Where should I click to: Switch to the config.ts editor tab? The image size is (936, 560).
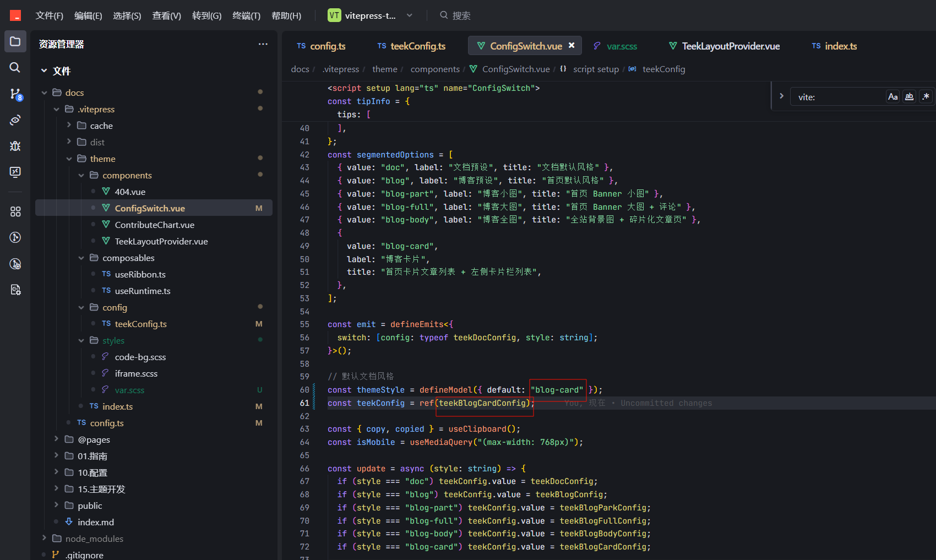click(x=321, y=46)
